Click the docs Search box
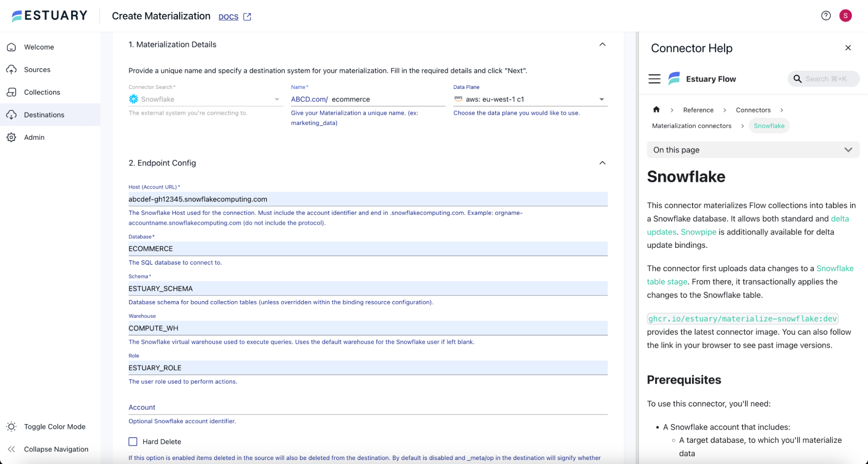The image size is (868, 464). point(823,79)
